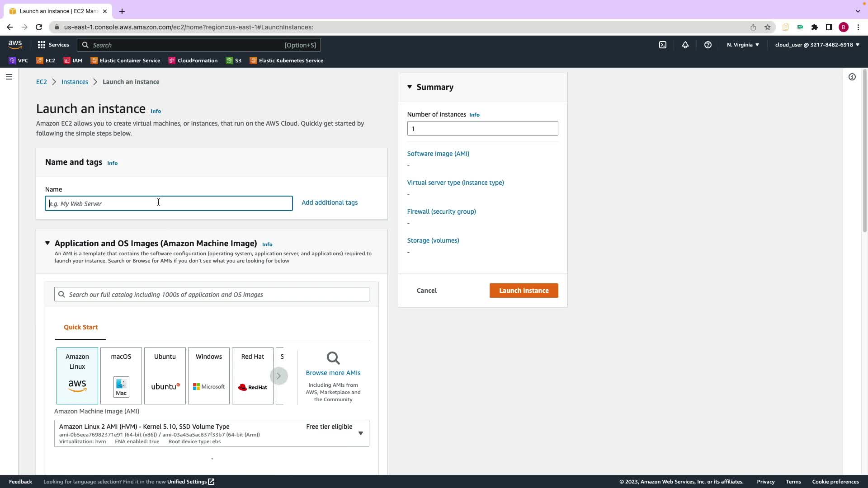Switch to the Quick Start tab

click(x=80, y=327)
